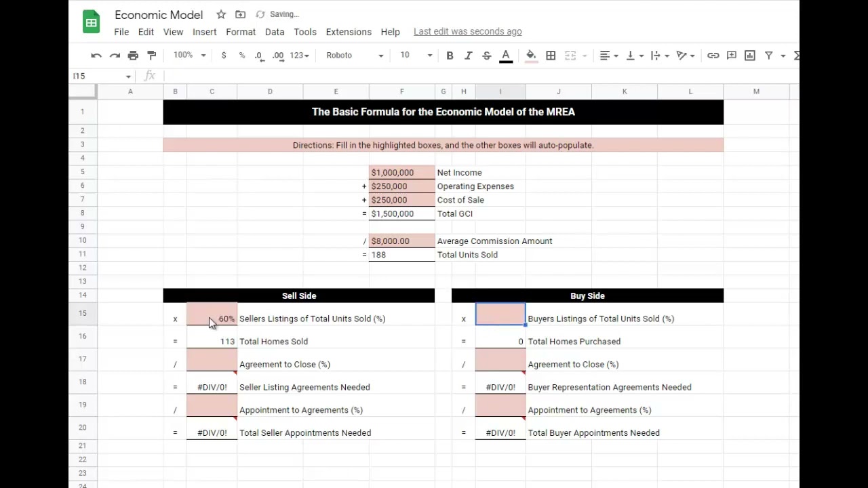
Task: Select column F header
Action: click(401, 91)
